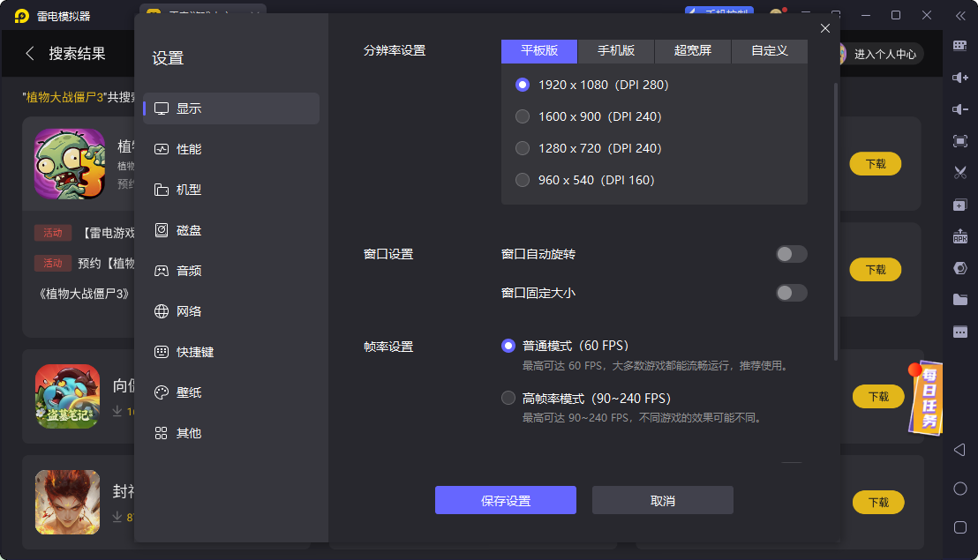The height and width of the screenshot is (560, 978).
Task: Open the shared folder icon
Action: pyautogui.click(x=960, y=300)
